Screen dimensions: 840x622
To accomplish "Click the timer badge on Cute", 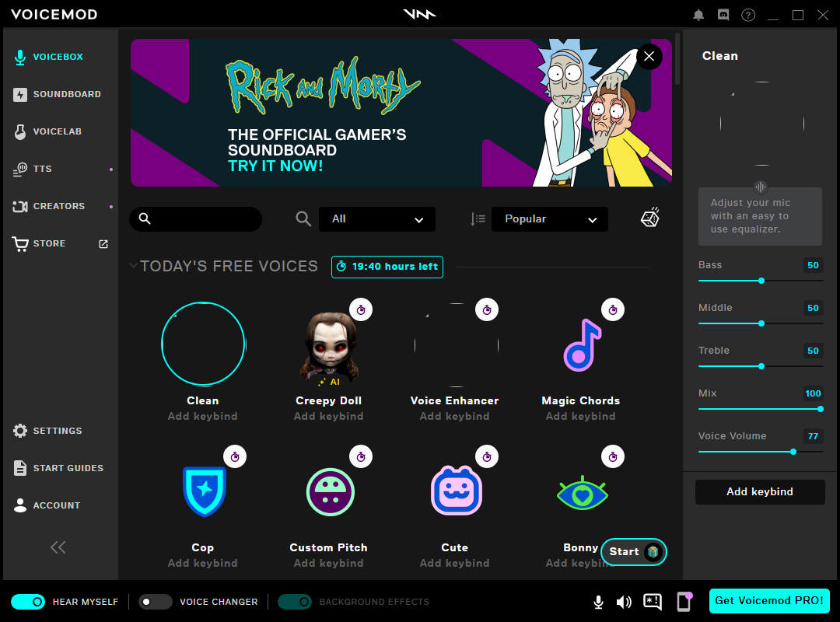I will pos(487,457).
